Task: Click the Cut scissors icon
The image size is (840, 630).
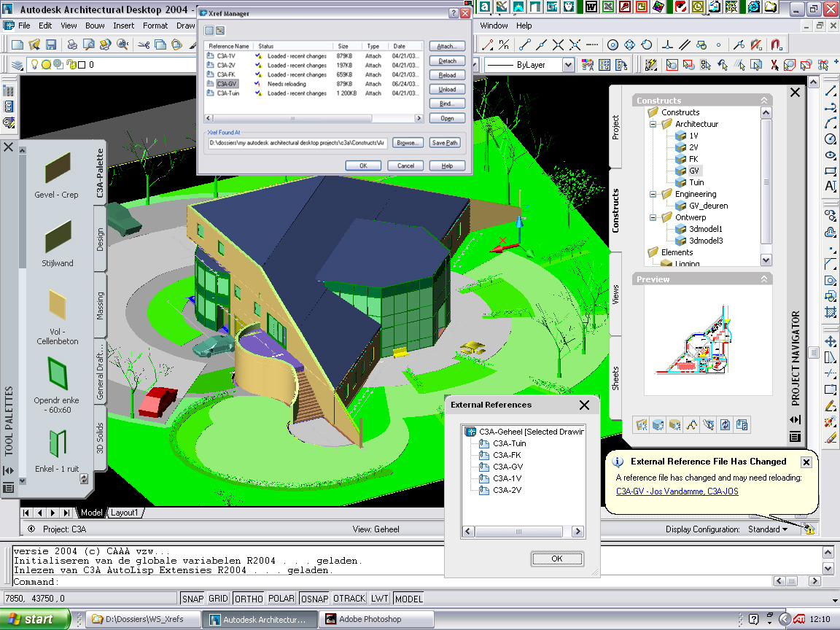Action: click(x=144, y=45)
